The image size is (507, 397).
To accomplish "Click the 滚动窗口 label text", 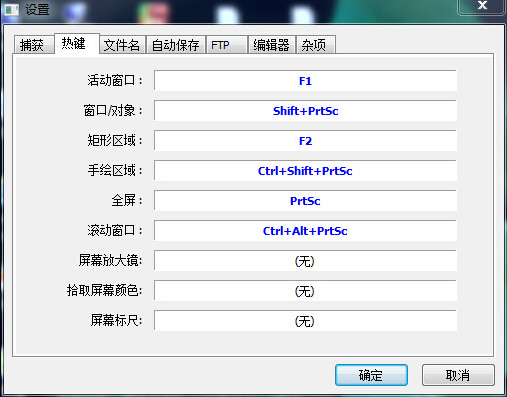I will (x=115, y=230).
